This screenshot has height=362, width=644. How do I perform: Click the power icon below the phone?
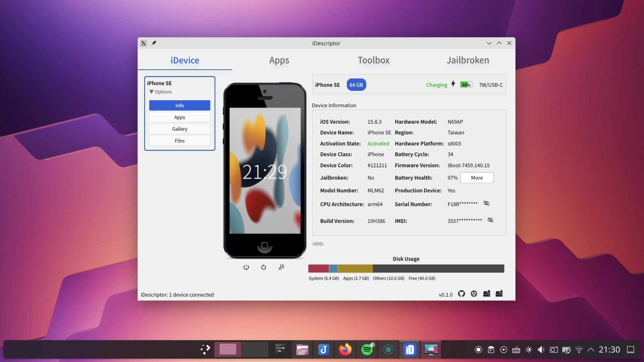[x=246, y=267]
